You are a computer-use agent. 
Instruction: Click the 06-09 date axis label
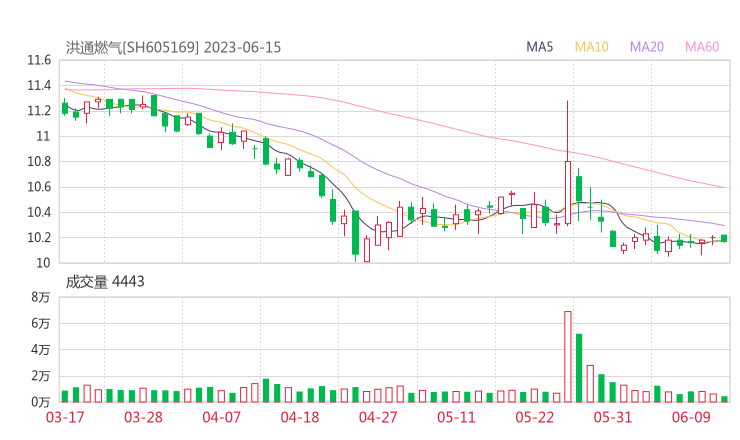click(x=691, y=417)
